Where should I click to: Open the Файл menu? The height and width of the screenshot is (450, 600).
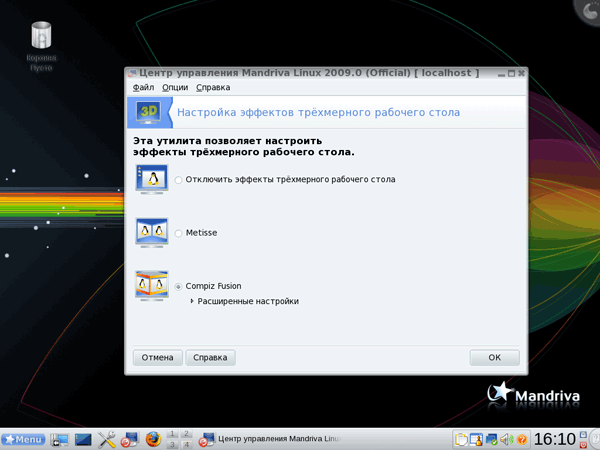pos(143,88)
